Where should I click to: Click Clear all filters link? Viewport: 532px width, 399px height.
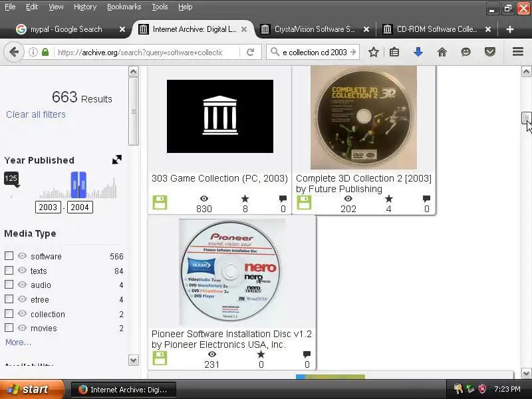coord(36,114)
